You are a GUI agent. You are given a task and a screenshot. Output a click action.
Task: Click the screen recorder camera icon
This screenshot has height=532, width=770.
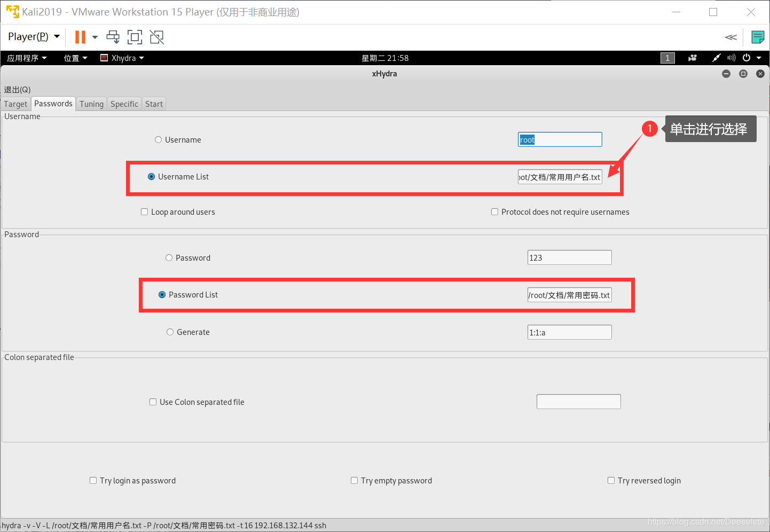pos(693,58)
